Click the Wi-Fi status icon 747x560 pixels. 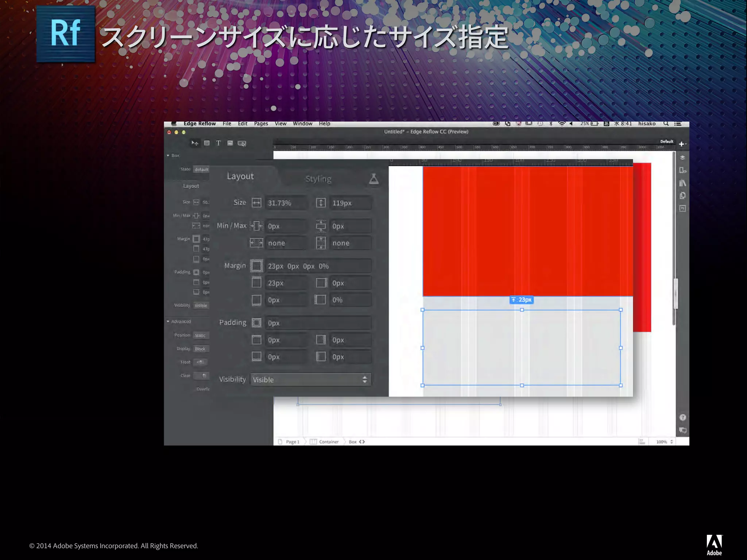coord(562,124)
